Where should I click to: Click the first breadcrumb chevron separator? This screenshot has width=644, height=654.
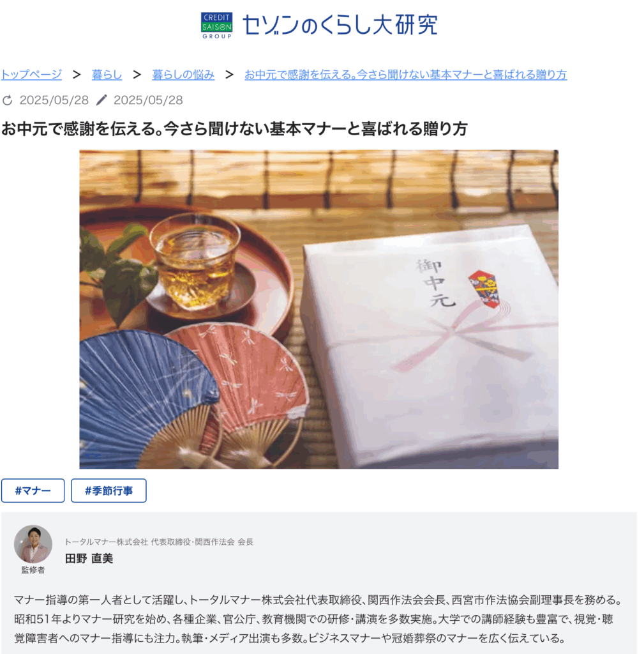point(77,75)
